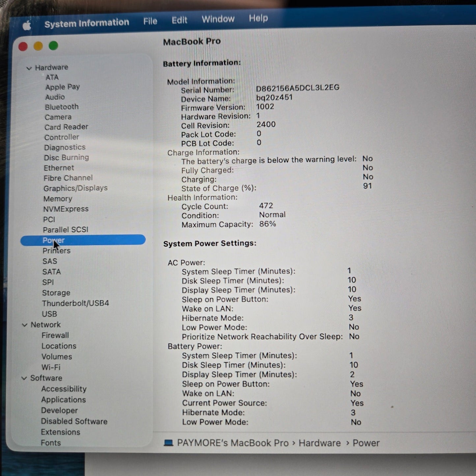Select Thunderbolt/USB4 in the sidebar
The width and height of the screenshot is (476, 476).
[75, 303]
